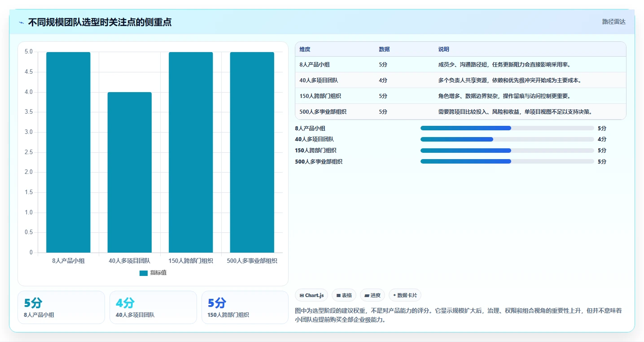Select the 进度 chip
Image resolution: width=644 pixels, height=342 pixels.
point(372,295)
